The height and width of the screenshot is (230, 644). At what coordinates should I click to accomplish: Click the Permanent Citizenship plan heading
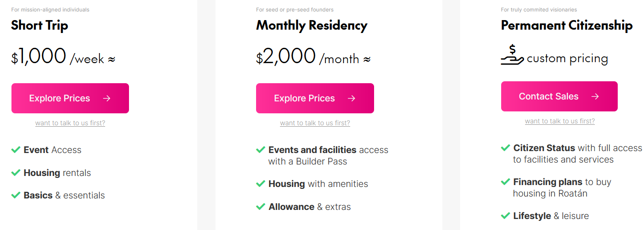tap(567, 25)
